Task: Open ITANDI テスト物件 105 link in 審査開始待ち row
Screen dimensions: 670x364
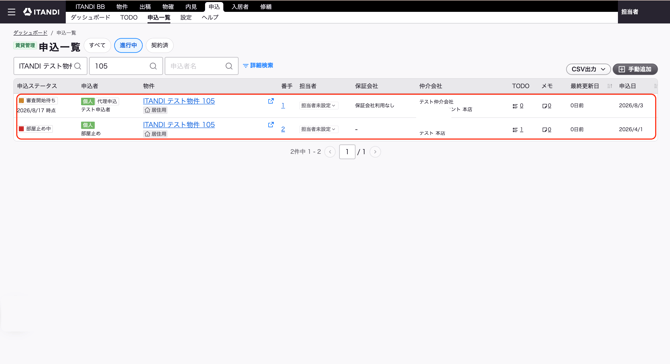Action: click(x=179, y=101)
